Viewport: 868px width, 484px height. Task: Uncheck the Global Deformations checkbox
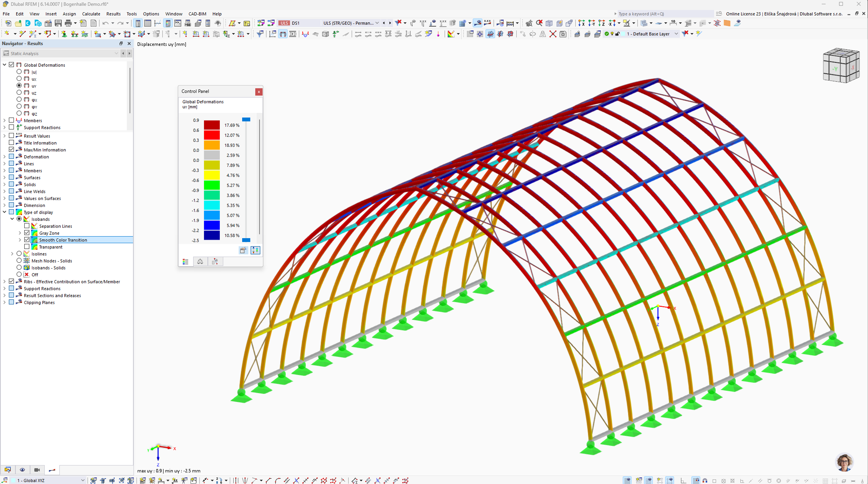point(12,65)
